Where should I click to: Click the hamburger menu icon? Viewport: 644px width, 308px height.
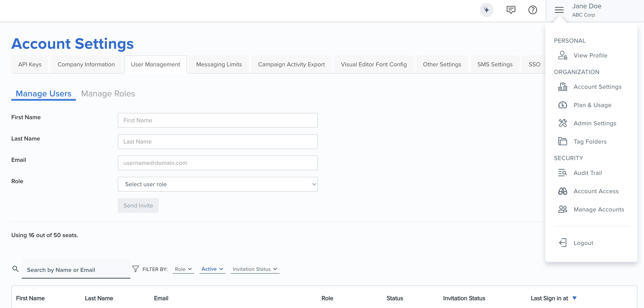tap(559, 10)
